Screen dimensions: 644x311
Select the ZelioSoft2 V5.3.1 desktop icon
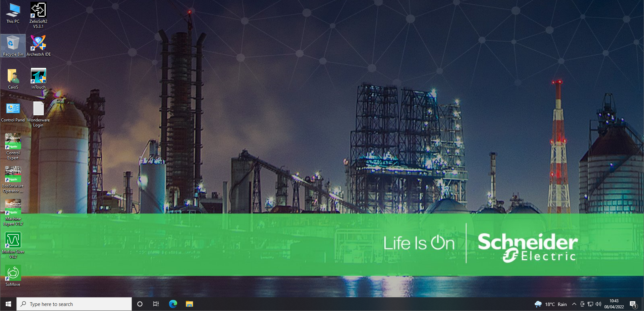pyautogui.click(x=38, y=15)
